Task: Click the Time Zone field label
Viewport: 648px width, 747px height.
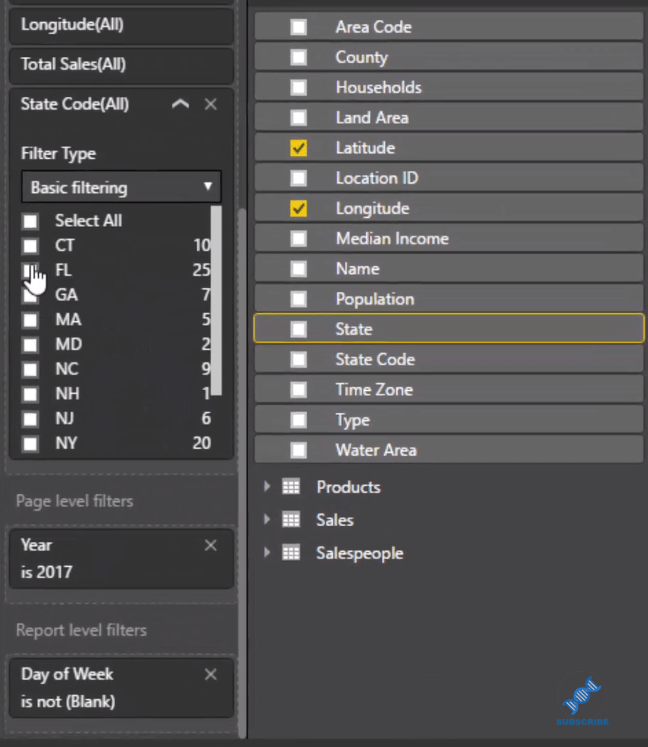Action: (374, 390)
